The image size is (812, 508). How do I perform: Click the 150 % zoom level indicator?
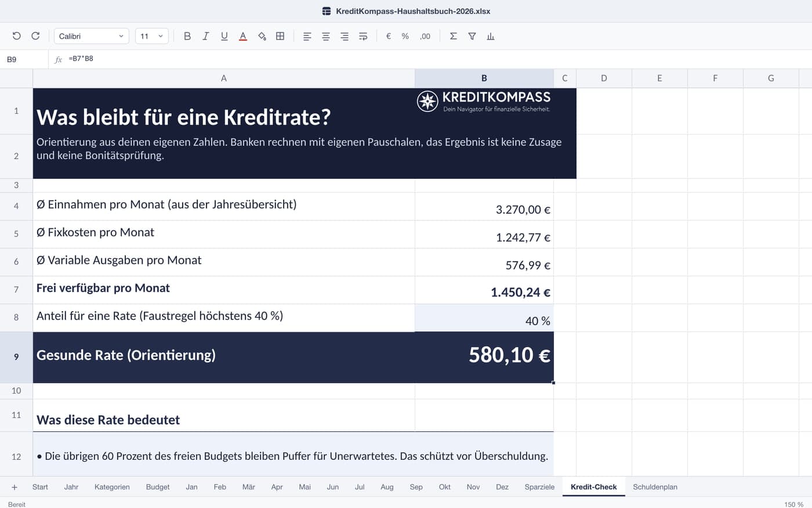point(793,504)
